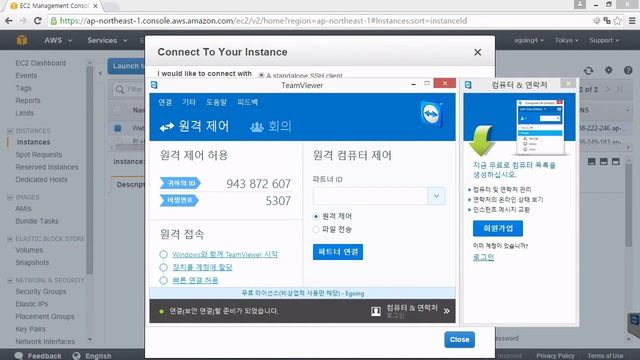
Task: Open Instances in the sidebar
Action: pyautogui.click(x=33, y=142)
